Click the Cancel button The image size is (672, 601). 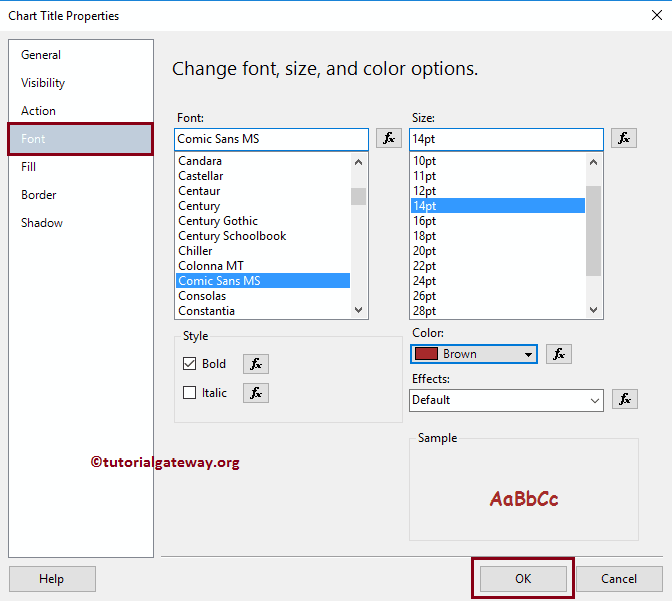click(x=619, y=579)
